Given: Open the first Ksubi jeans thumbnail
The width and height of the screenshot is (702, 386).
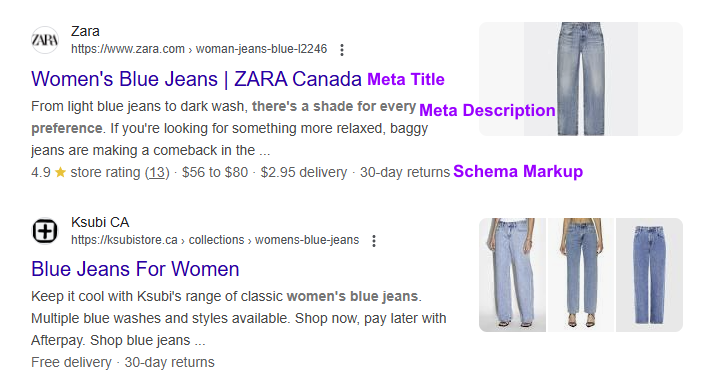Looking at the screenshot, I should point(512,275).
